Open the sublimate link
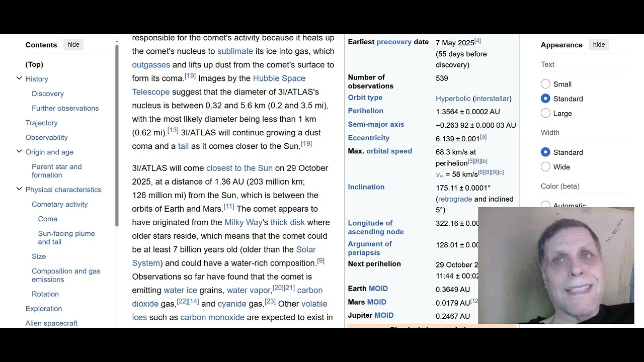Image resolution: width=644 pixels, height=362 pixels. click(x=235, y=51)
